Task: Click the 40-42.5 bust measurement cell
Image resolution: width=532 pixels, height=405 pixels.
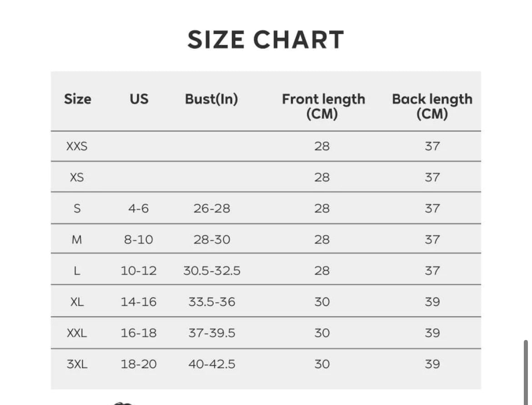Action: [212, 364]
